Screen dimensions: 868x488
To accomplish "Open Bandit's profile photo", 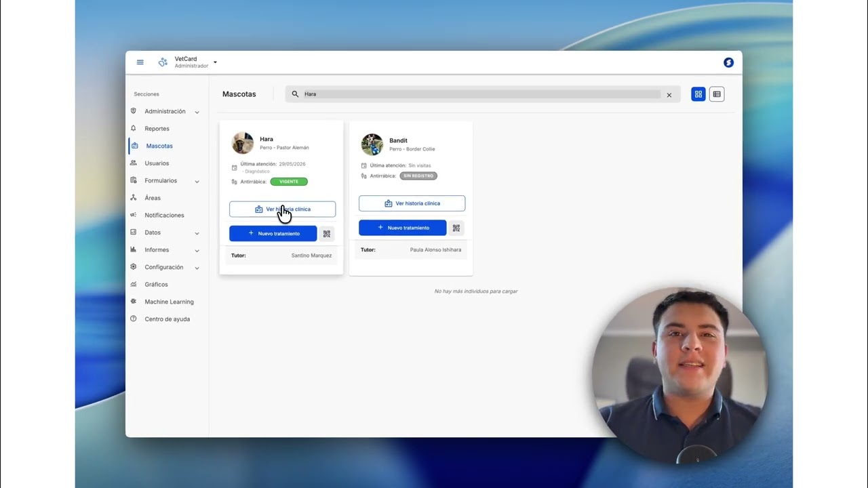I will click(372, 144).
